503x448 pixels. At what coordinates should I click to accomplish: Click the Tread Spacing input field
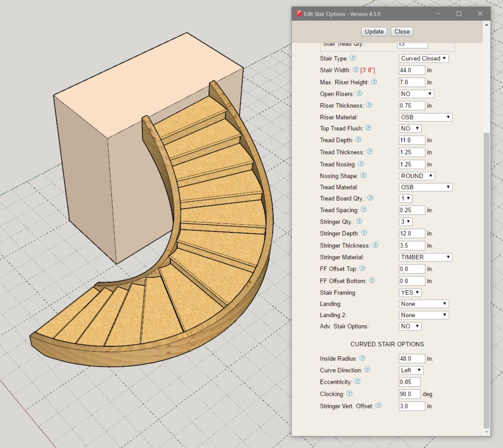pyautogui.click(x=412, y=210)
